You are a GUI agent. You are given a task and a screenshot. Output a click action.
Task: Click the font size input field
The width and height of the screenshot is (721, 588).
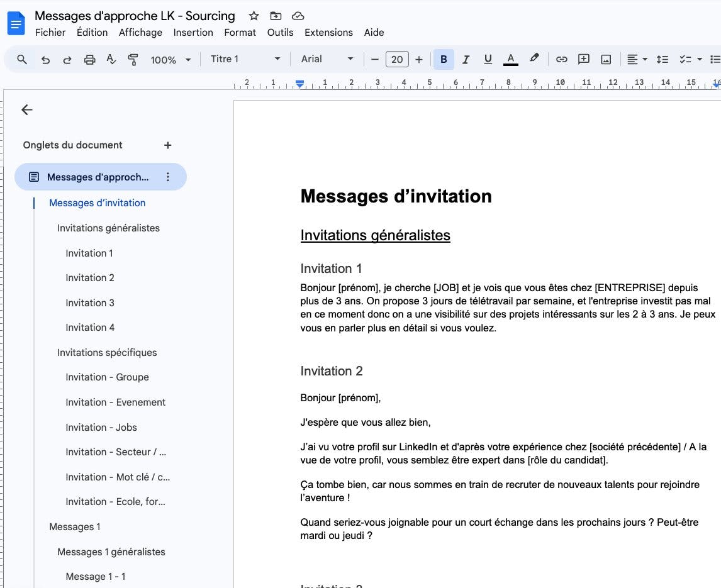coord(396,59)
